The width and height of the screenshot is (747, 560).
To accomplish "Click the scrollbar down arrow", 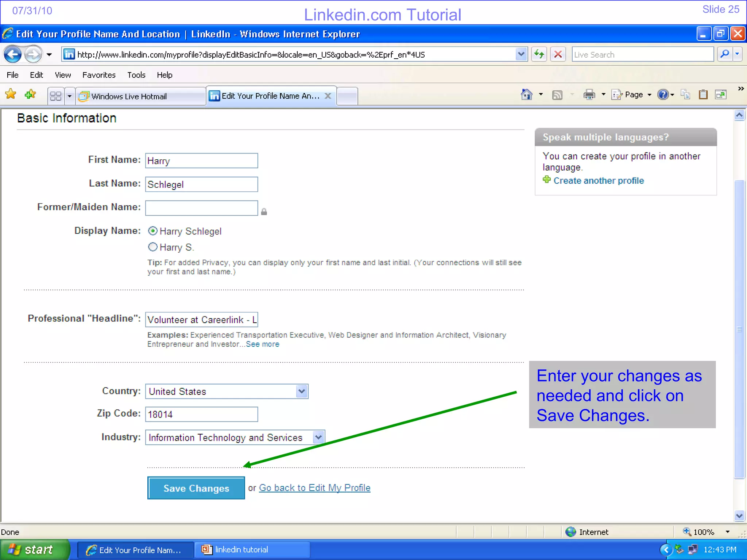I will click(739, 516).
